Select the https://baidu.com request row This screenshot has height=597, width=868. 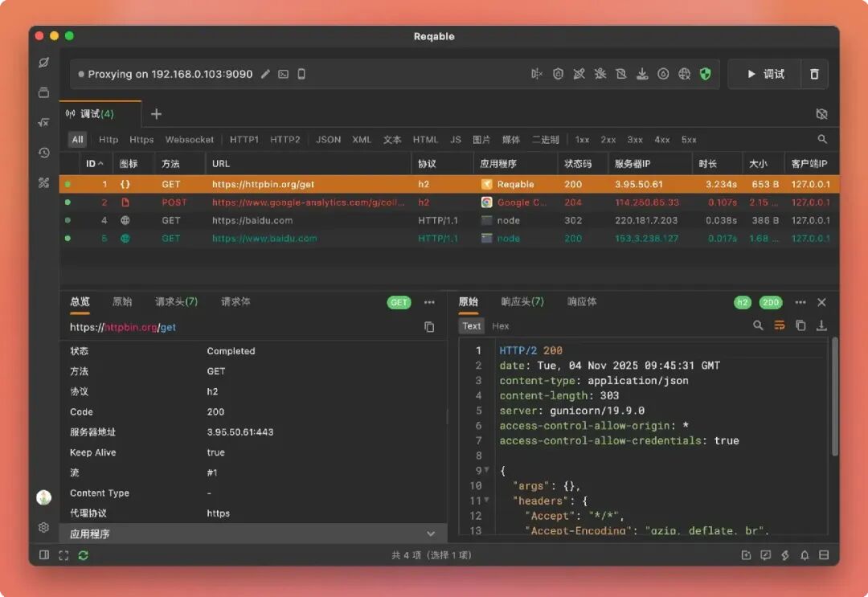(x=449, y=220)
